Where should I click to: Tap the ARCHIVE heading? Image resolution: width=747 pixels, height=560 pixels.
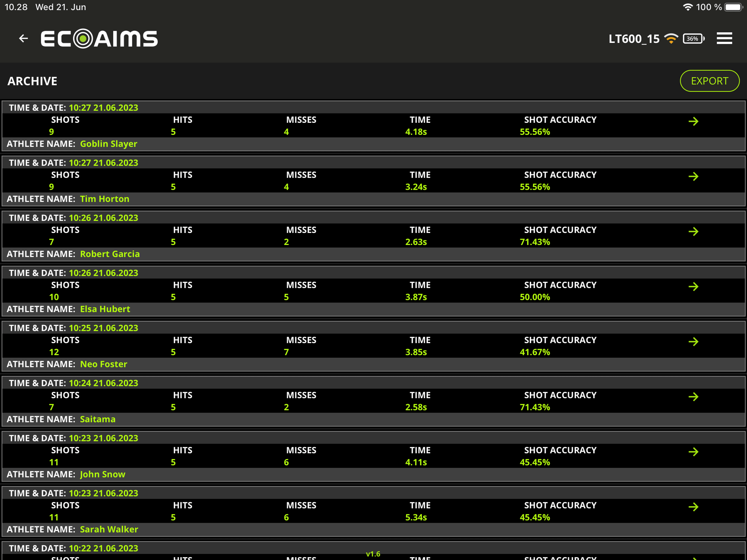pos(33,81)
